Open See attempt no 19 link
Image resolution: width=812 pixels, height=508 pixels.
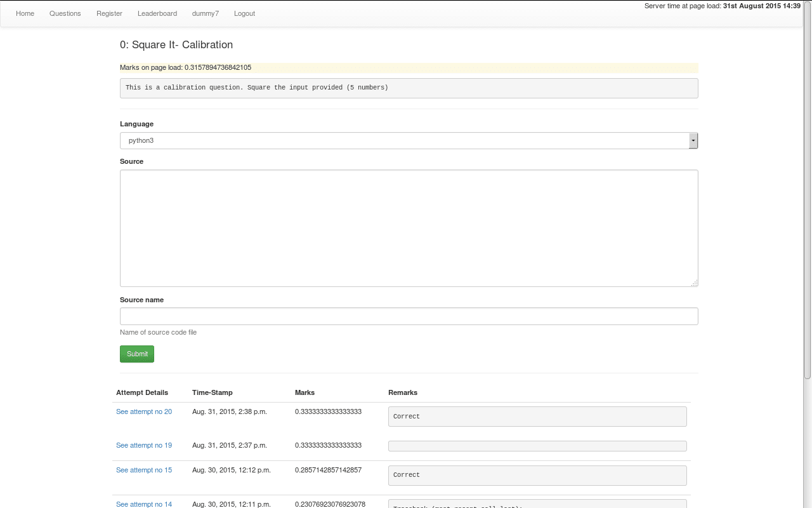[x=144, y=445]
